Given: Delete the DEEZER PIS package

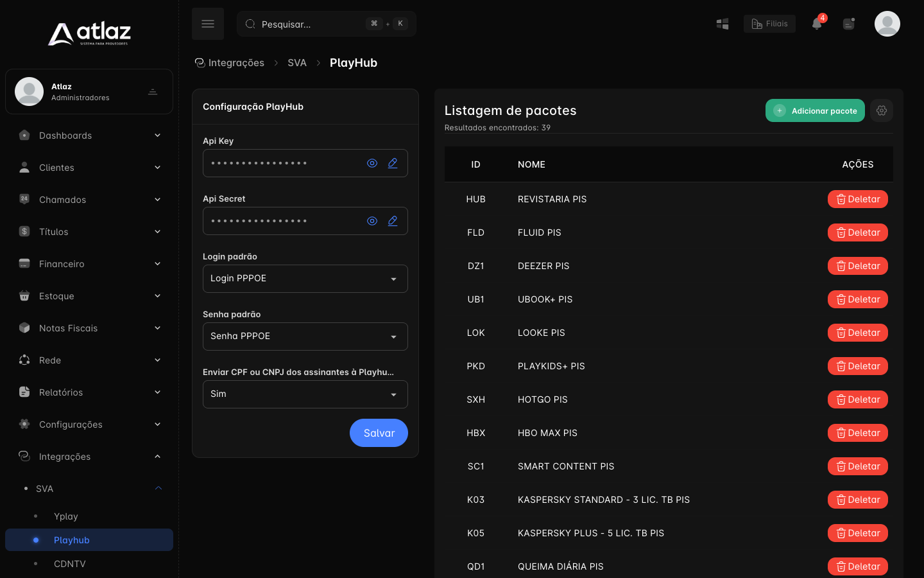Looking at the screenshot, I should tap(858, 266).
